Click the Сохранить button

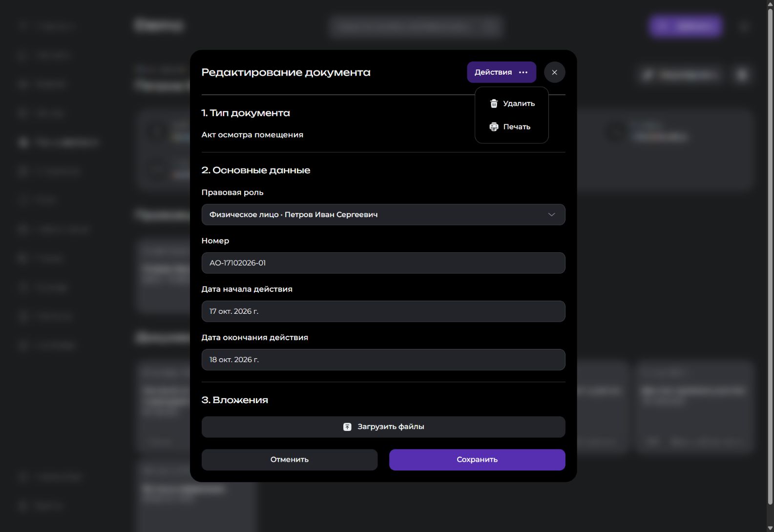(477, 460)
